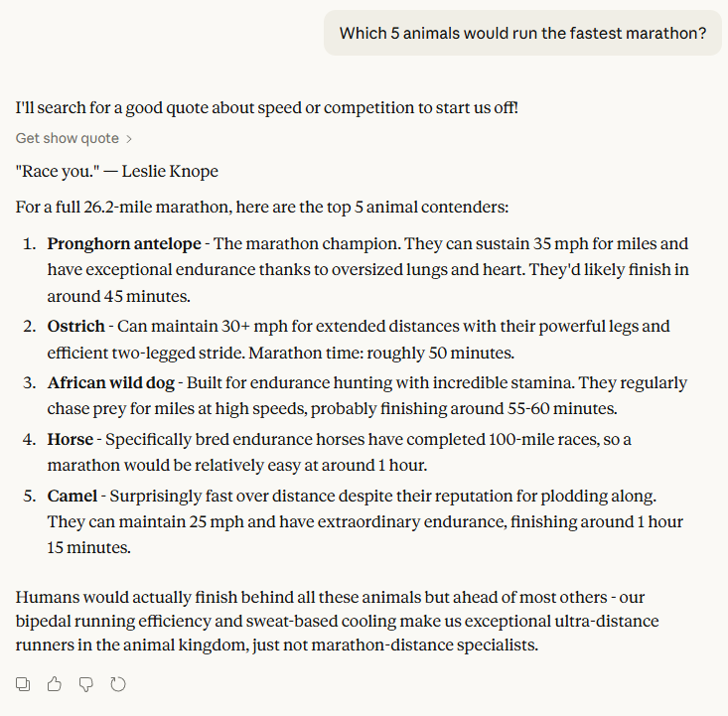Give the response a thumbs up
728x716 pixels.
(55, 683)
